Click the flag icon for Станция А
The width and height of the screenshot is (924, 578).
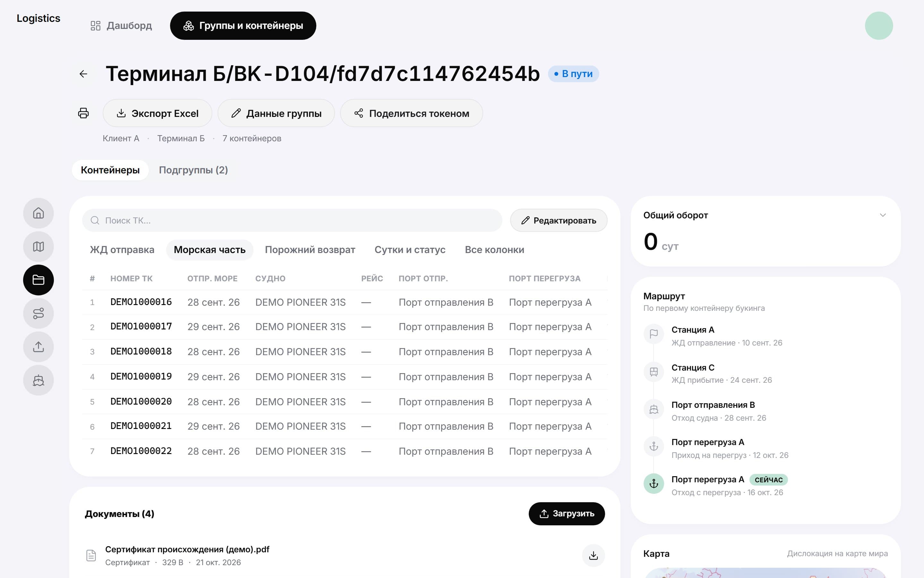(654, 334)
